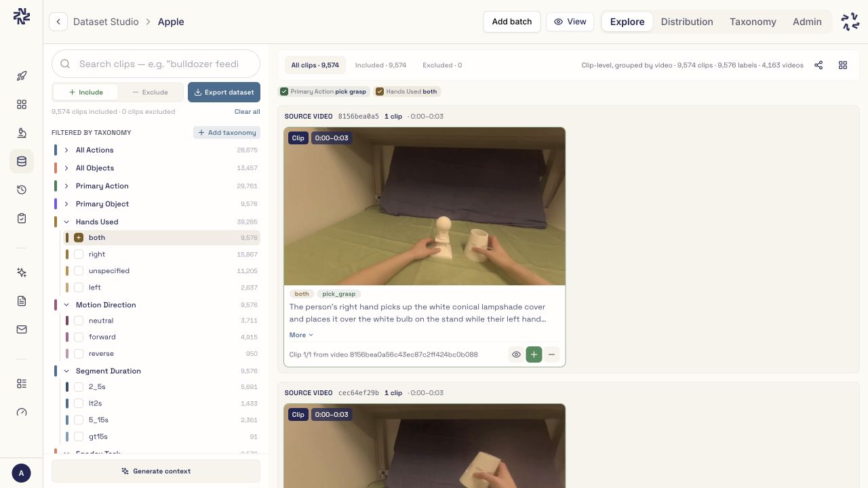This screenshot has height=488, width=868.
Task: Open the first clip video thumbnail
Action: [425, 206]
